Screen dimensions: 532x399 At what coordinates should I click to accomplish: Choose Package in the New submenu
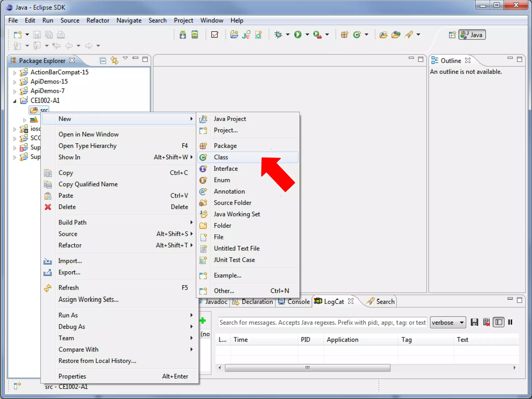click(248, 146)
